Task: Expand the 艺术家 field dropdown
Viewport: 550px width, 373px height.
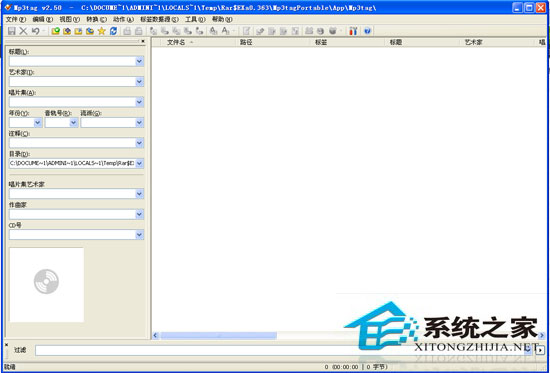Action: point(139,82)
